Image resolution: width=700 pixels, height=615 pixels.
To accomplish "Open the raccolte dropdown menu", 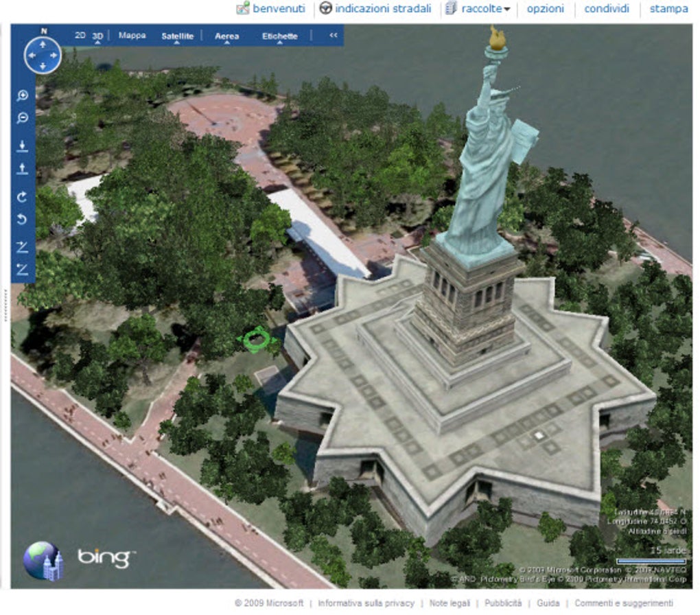I will (507, 9).
